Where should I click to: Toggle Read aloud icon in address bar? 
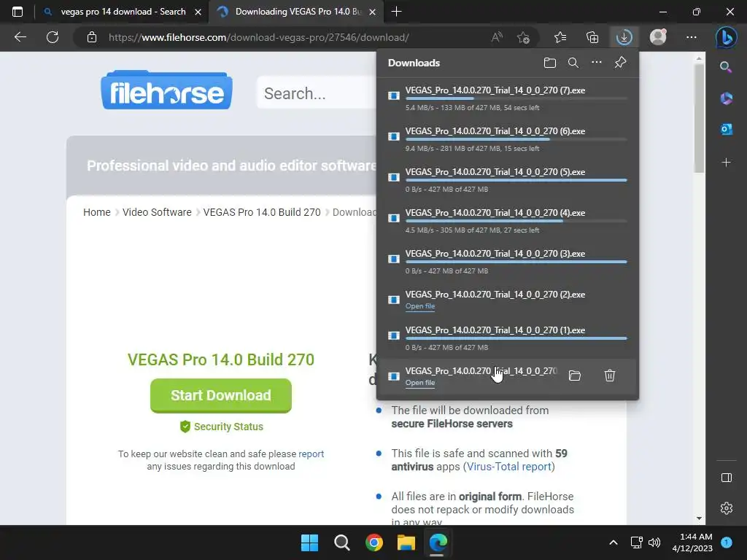(497, 37)
